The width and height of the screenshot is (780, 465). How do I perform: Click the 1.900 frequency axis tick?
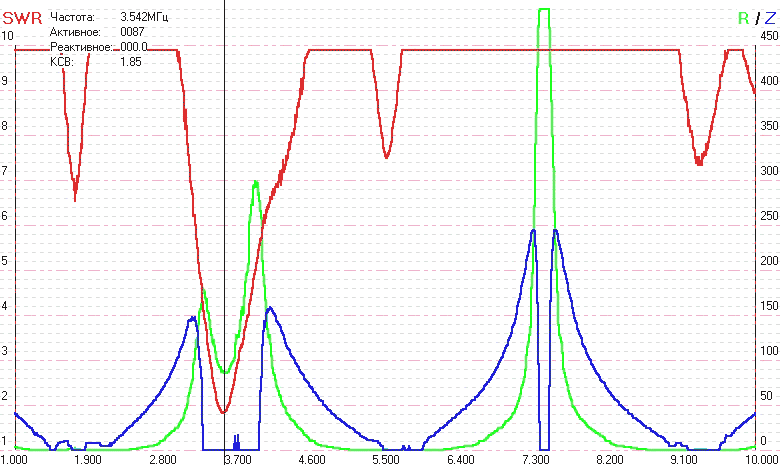88,459
